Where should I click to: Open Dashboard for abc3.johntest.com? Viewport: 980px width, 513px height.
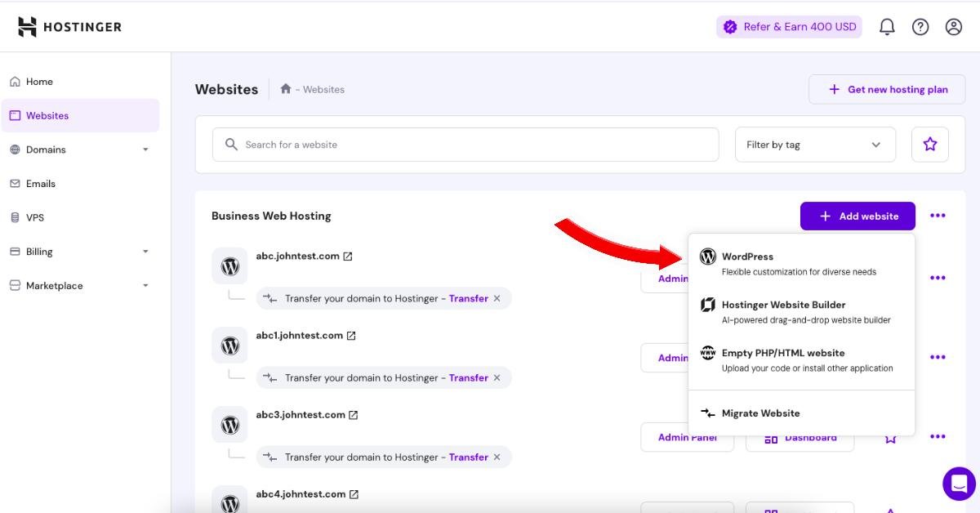coord(800,437)
